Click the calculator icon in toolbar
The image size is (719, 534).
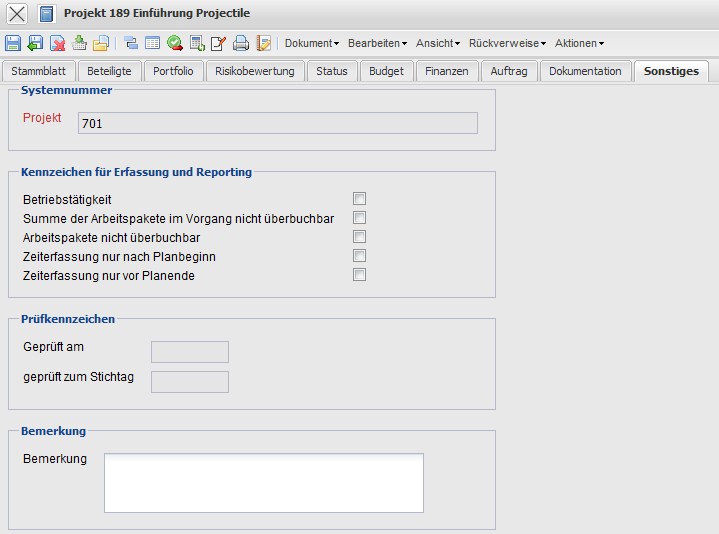[197, 43]
